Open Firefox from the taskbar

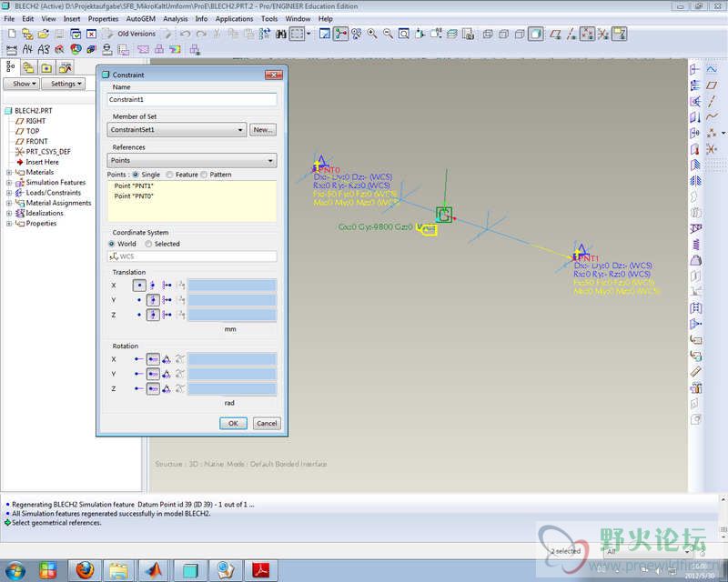85,570
